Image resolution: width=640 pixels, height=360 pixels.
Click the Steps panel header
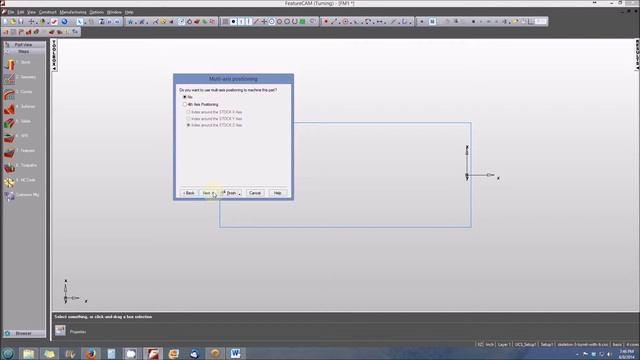point(24,51)
